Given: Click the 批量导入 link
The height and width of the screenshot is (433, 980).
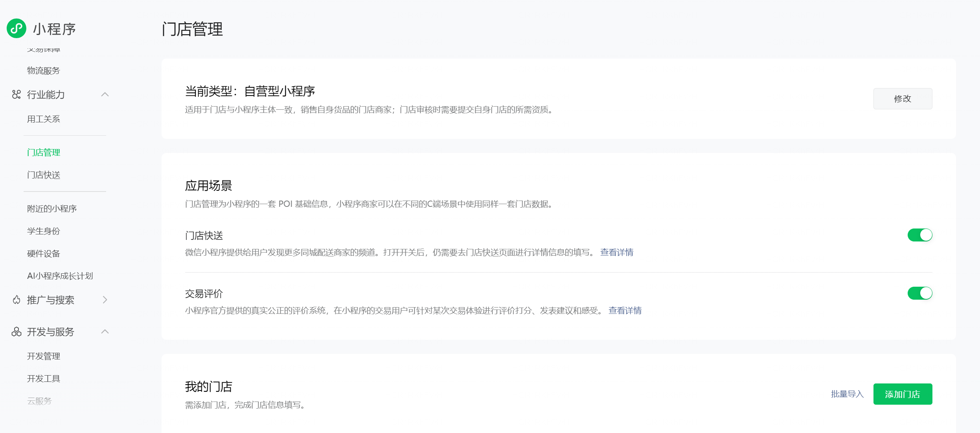Looking at the screenshot, I should coord(847,394).
